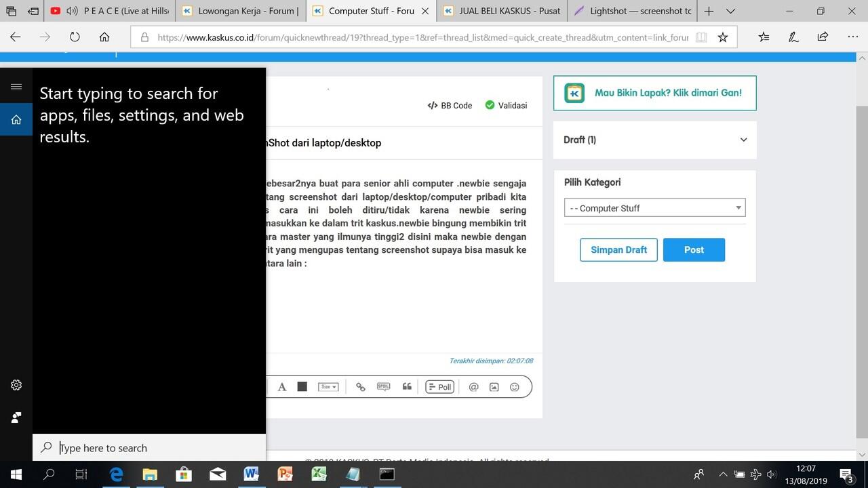Click the browser forward arrow

click(x=45, y=37)
